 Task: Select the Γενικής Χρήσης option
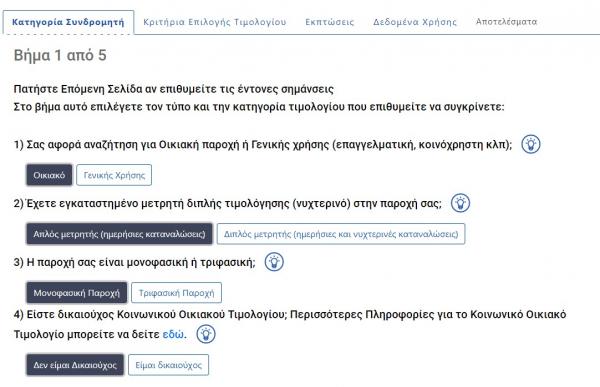pos(114,175)
